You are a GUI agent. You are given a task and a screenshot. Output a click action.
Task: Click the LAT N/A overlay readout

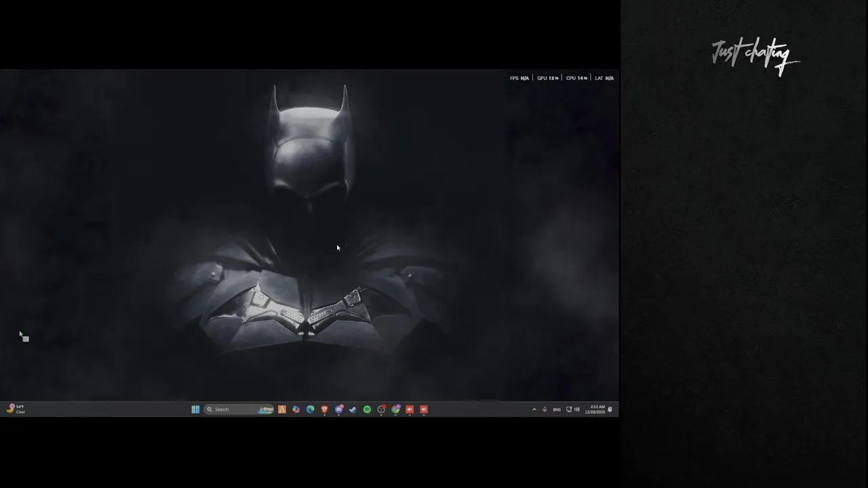(x=604, y=78)
